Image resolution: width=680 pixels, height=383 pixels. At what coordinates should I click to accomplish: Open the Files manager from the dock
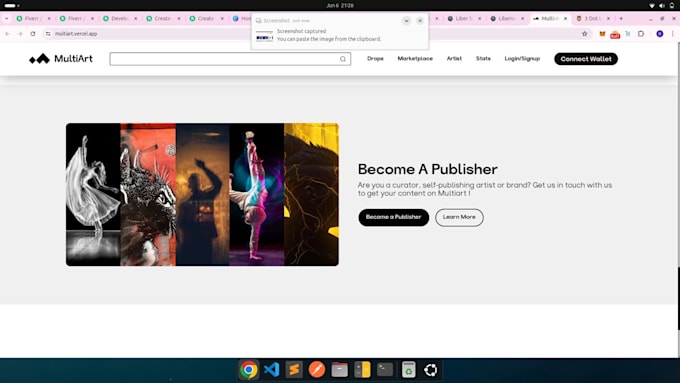tap(340, 370)
